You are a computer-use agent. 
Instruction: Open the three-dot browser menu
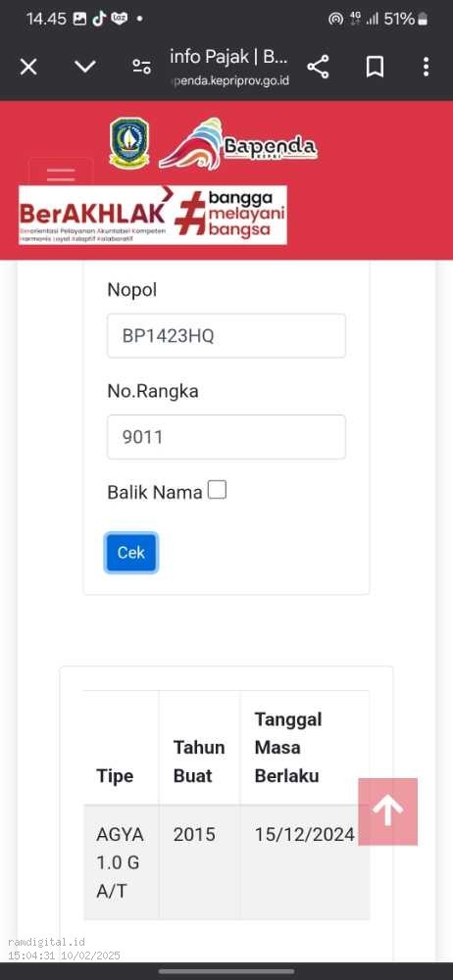click(426, 67)
